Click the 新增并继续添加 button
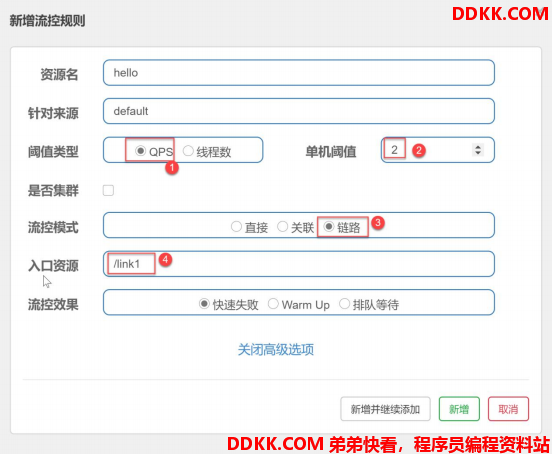The width and height of the screenshot is (552, 454). 385,409
